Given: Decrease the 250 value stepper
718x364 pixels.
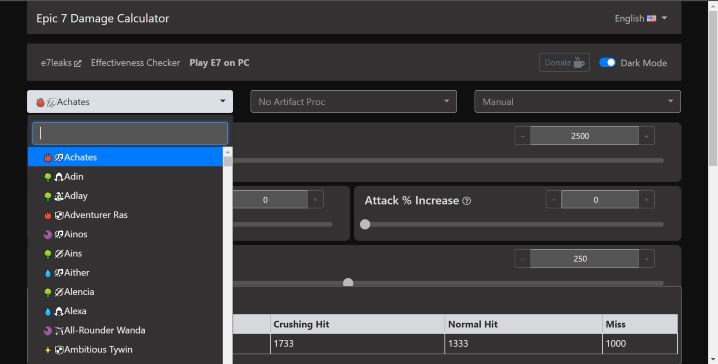Looking at the screenshot, I should [522, 259].
